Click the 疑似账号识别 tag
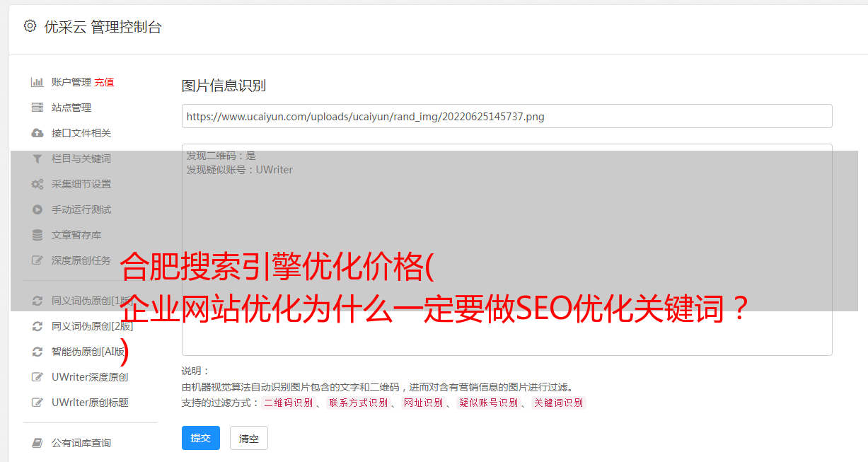868x462 pixels. point(488,403)
